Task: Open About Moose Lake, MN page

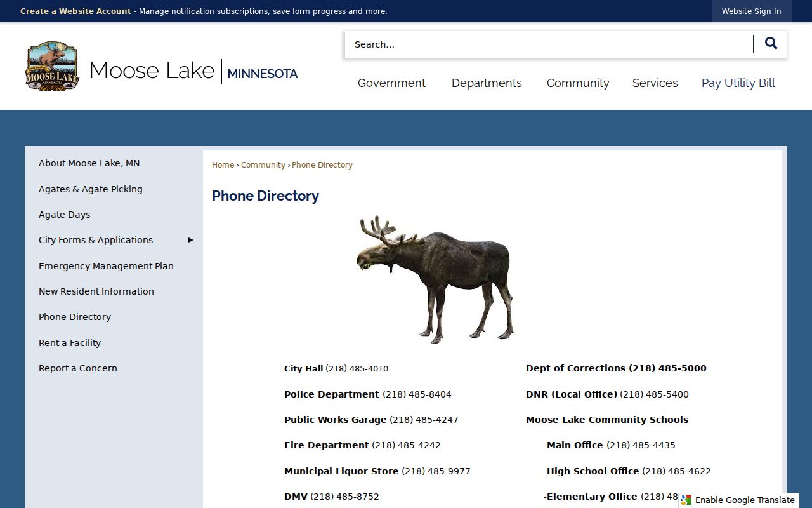Action: 89,163
